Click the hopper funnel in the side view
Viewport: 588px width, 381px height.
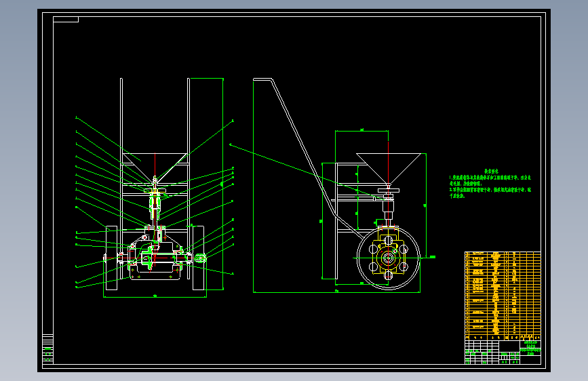[x=389, y=168]
